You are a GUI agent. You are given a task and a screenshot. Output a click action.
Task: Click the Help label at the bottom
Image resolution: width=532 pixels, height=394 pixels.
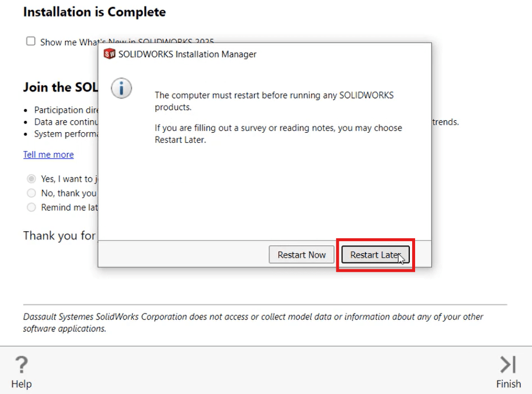pos(21,384)
